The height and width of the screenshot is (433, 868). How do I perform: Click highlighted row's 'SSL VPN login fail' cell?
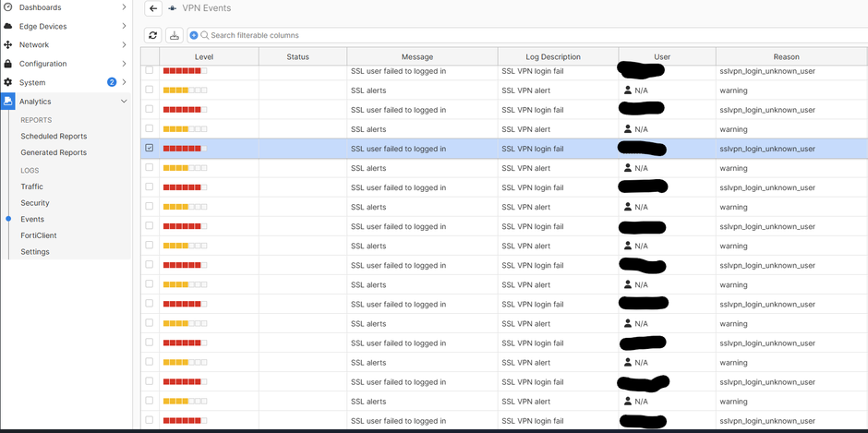point(533,149)
